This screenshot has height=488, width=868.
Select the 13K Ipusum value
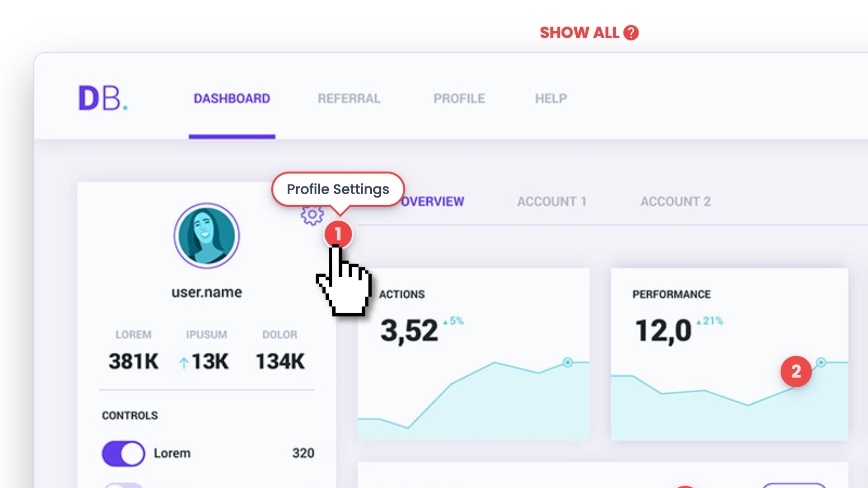210,361
